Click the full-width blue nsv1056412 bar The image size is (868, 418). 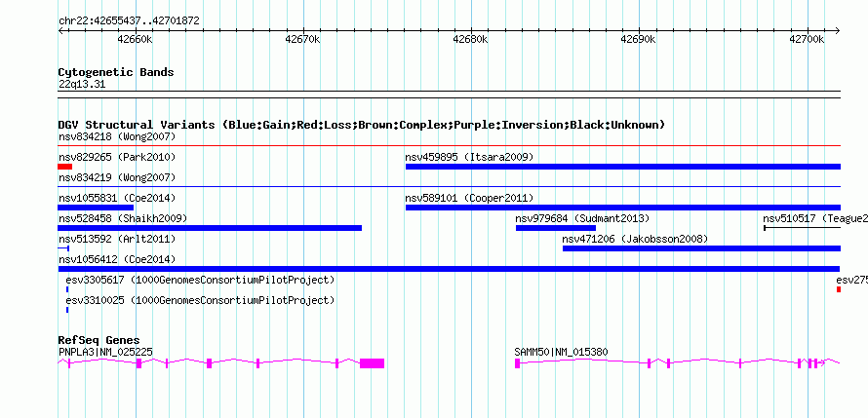(449, 269)
